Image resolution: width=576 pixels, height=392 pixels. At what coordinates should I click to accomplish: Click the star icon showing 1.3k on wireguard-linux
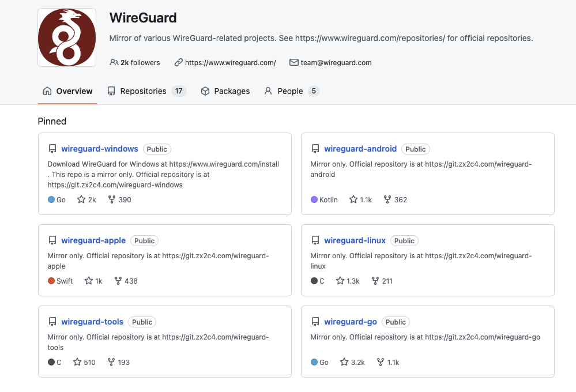coord(340,281)
